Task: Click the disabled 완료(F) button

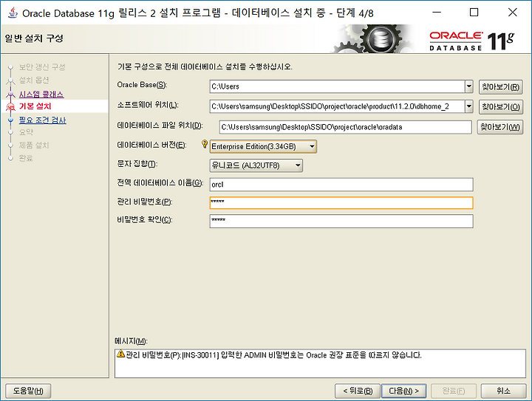Action: click(454, 391)
